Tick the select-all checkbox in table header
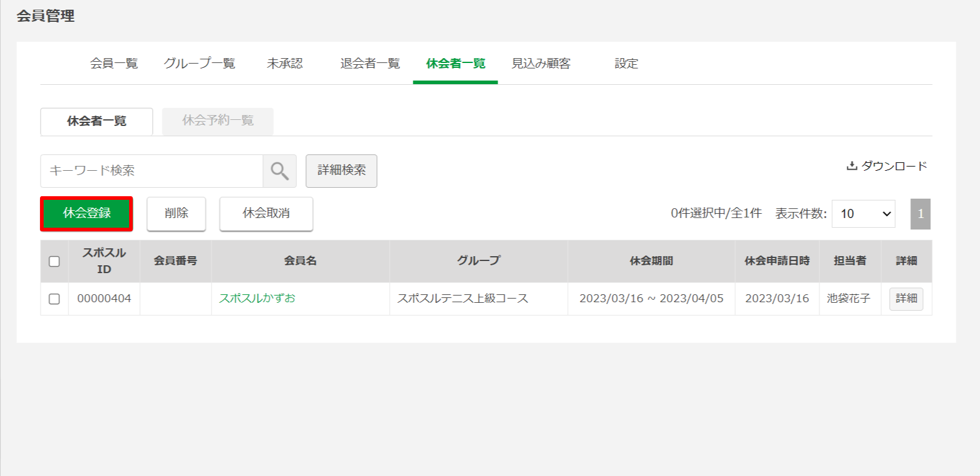Image resolution: width=980 pixels, height=476 pixels. coord(55,262)
